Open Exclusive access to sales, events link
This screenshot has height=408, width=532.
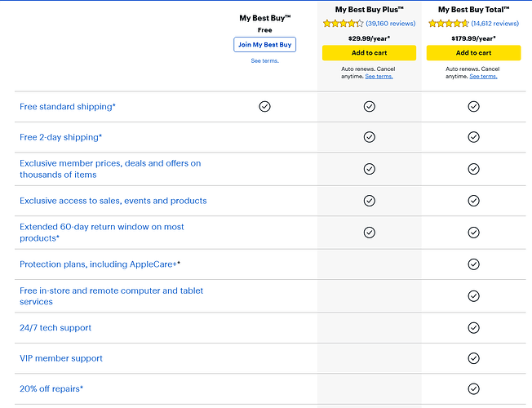click(x=113, y=201)
